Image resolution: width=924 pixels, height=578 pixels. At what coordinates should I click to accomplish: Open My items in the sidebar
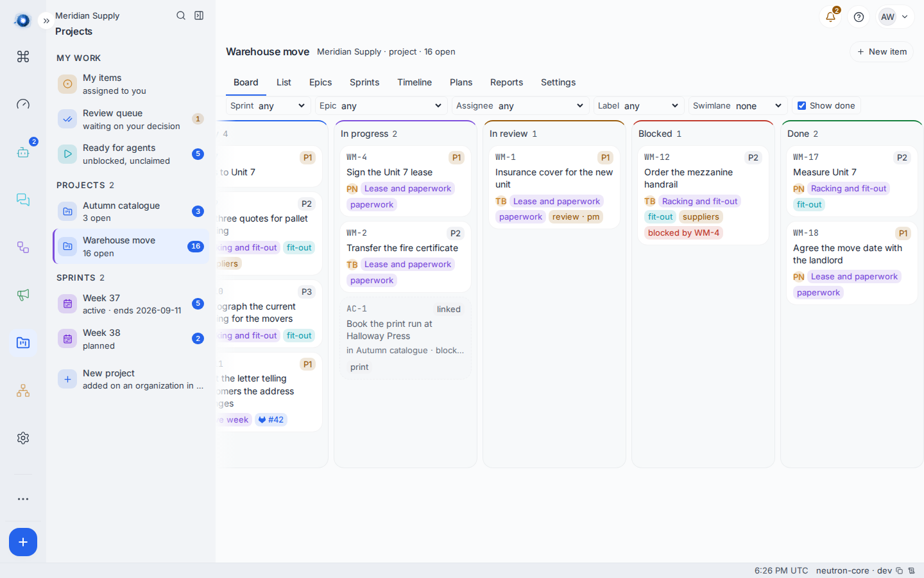(131, 84)
